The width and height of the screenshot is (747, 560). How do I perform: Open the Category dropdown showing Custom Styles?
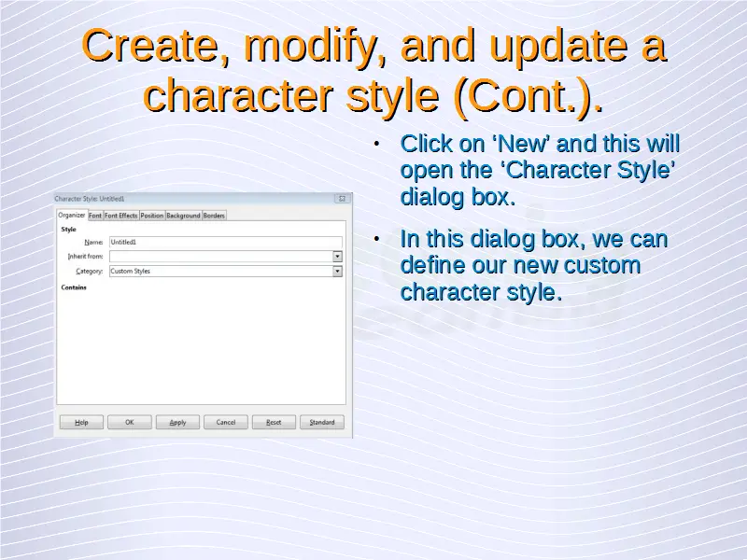point(337,272)
